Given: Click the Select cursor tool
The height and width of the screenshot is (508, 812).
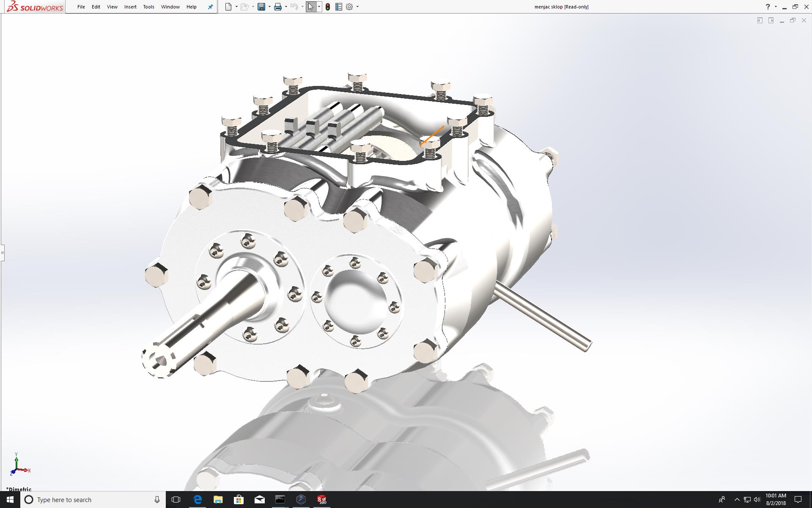Looking at the screenshot, I should pyautogui.click(x=311, y=7).
